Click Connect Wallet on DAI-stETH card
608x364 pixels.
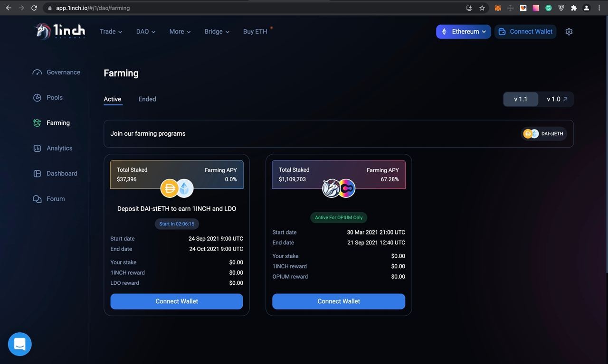click(177, 301)
